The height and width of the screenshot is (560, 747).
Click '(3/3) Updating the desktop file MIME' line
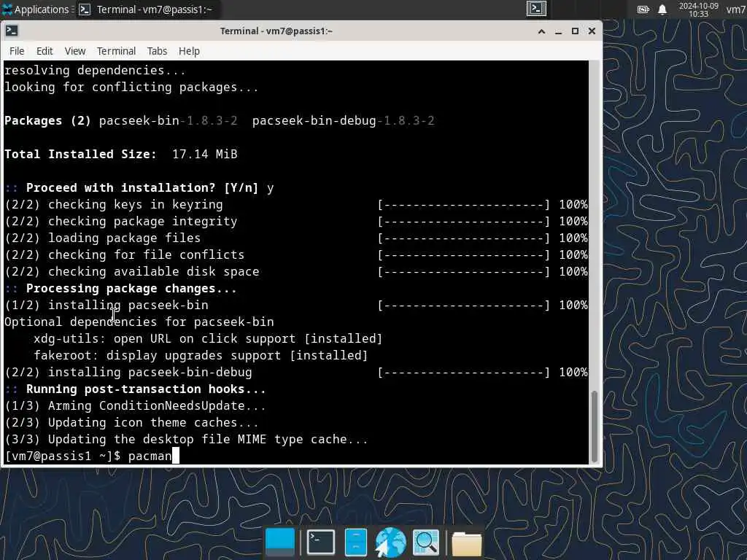pyautogui.click(x=186, y=439)
